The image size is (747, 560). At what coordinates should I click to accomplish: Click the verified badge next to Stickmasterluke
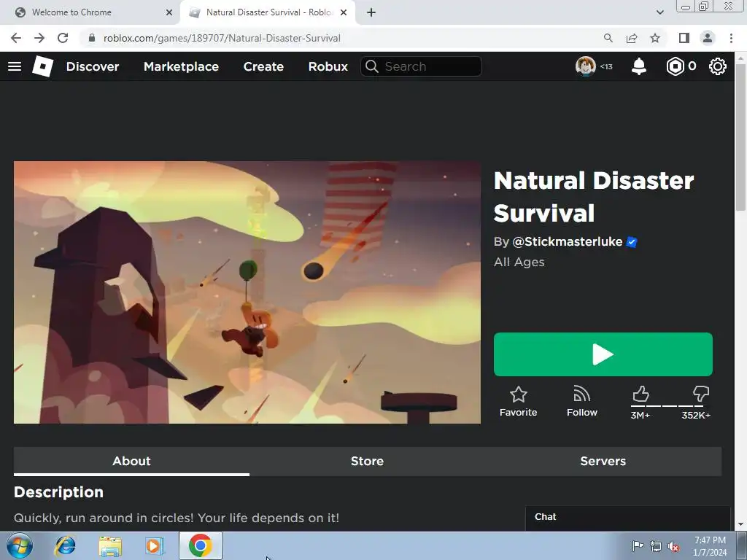click(632, 242)
